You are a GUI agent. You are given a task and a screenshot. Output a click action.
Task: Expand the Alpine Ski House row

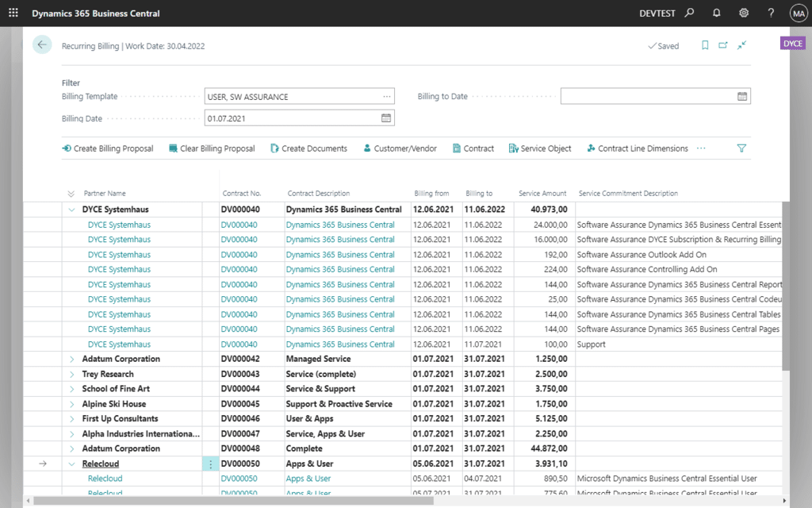[x=71, y=404]
